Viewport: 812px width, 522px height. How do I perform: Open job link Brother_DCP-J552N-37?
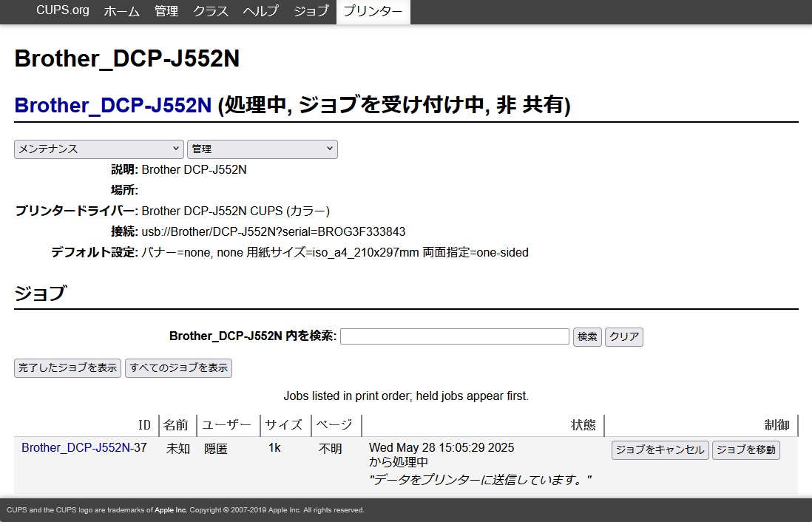pyautogui.click(x=84, y=448)
